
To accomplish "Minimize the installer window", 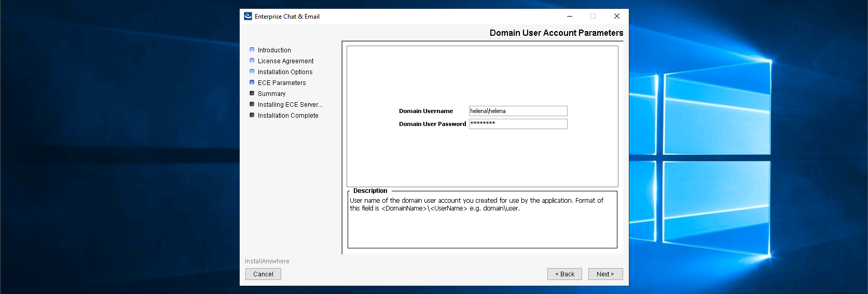I will click(x=569, y=16).
